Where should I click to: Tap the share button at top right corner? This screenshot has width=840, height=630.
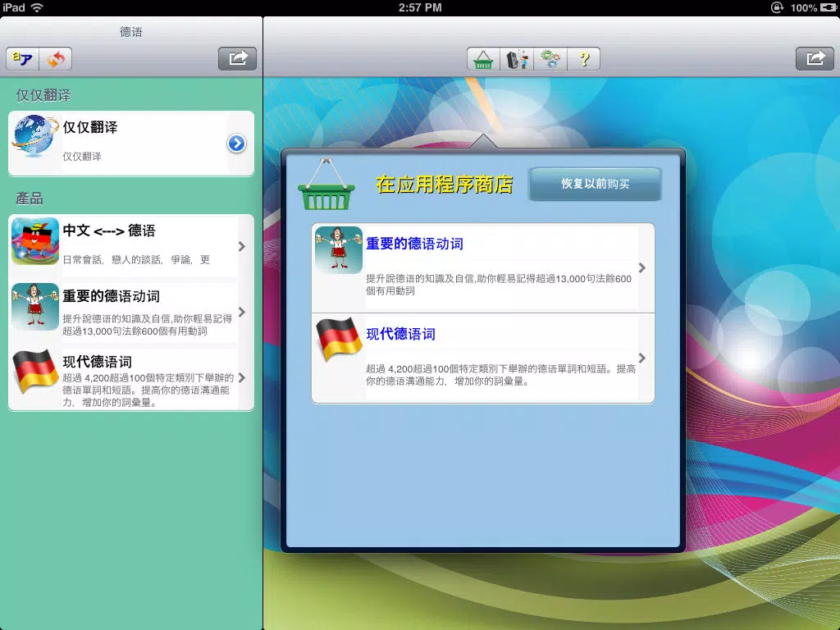[815, 58]
